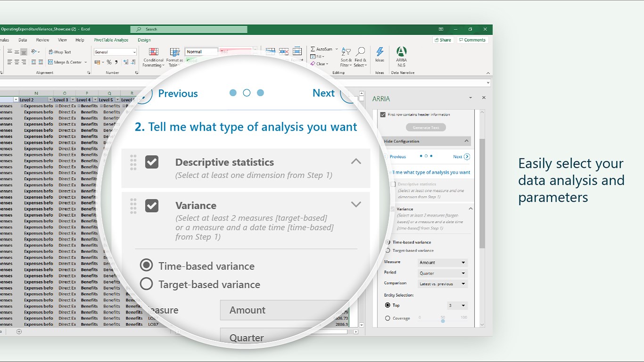This screenshot has height=362, width=644.
Task: Click the Increase Decimal icon
Action: pyautogui.click(x=125, y=62)
